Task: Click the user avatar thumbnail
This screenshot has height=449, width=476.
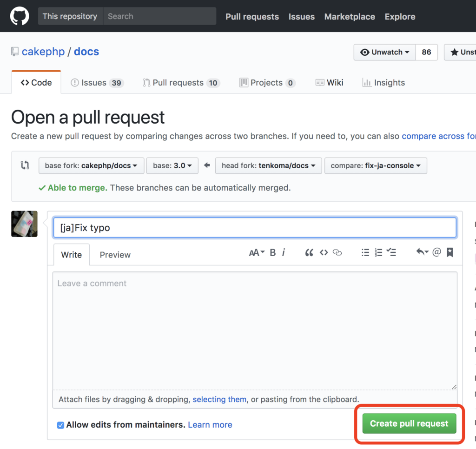Action: coord(24,224)
